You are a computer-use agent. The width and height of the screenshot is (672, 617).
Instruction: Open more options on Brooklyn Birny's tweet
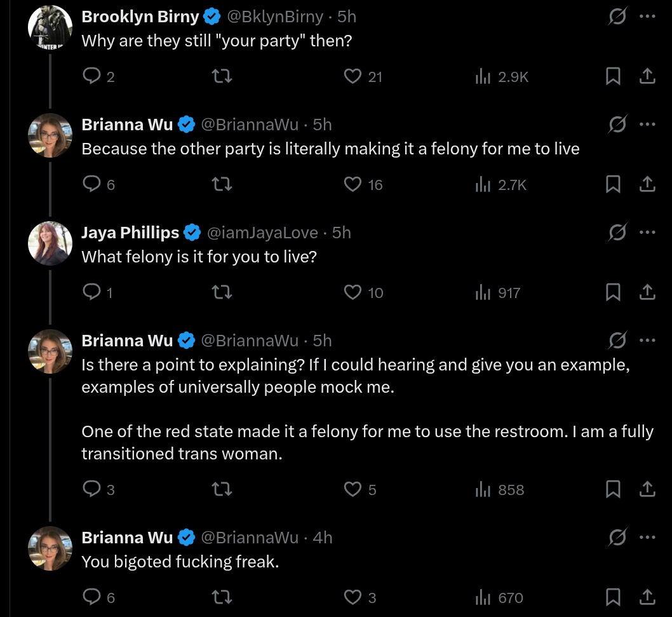(647, 17)
